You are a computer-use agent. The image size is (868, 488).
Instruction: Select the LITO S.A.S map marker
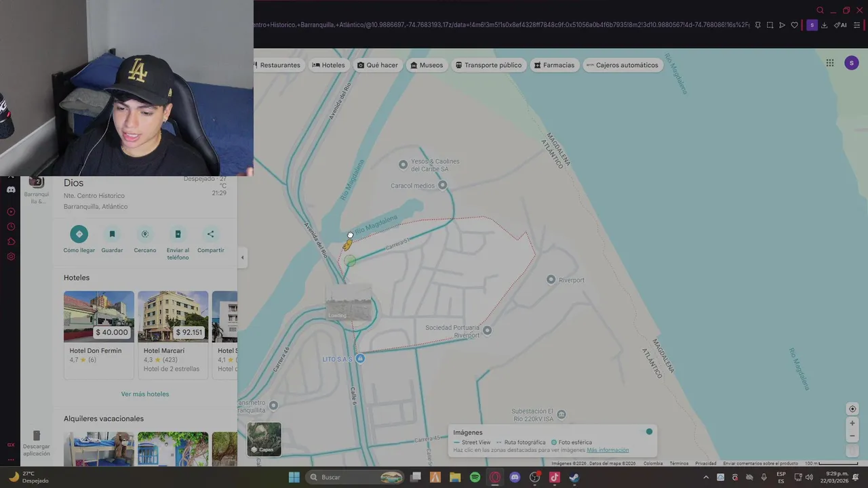coord(360,359)
